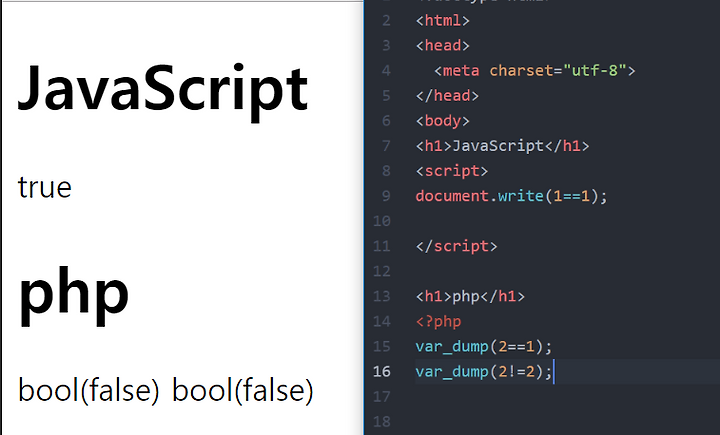The width and height of the screenshot is (720, 435).
Task: Click the </head> closing tag
Action: (x=447, y=96)
